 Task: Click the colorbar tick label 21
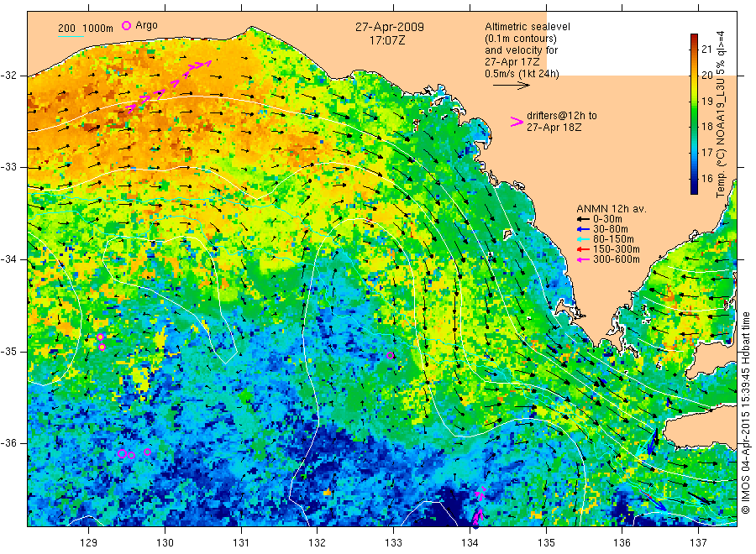tap(706, 50)
